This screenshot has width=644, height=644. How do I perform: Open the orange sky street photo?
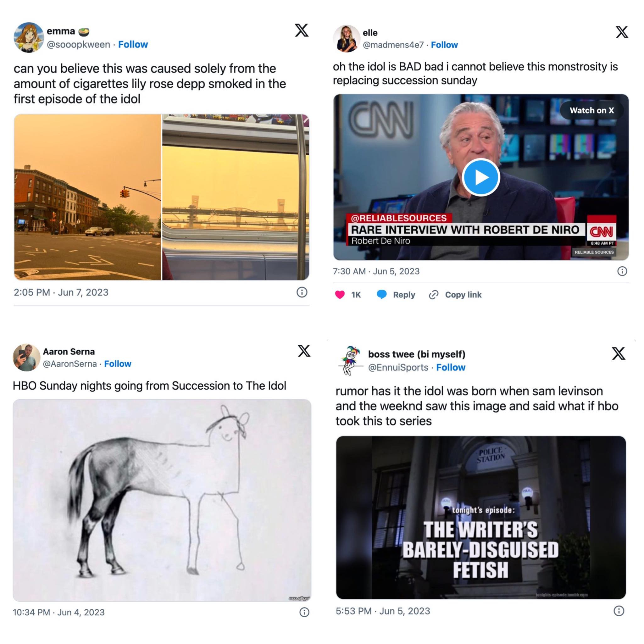88,197
